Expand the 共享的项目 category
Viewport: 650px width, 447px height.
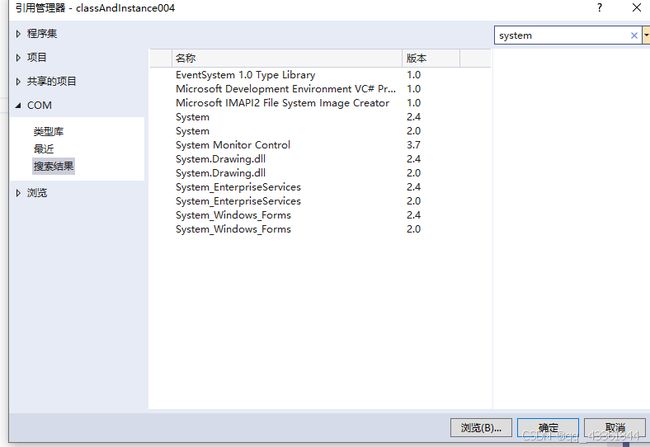tap(18, 82)
